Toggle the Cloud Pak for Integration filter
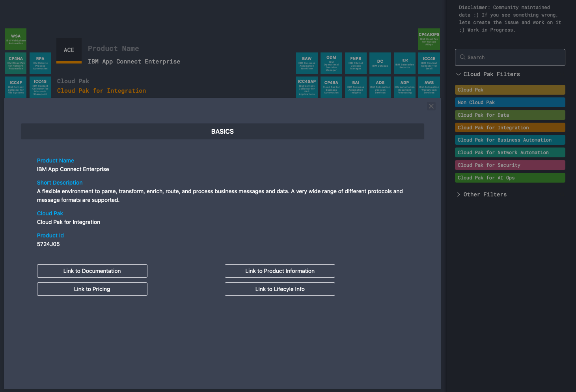576x392 pixels. click(510, 127)
